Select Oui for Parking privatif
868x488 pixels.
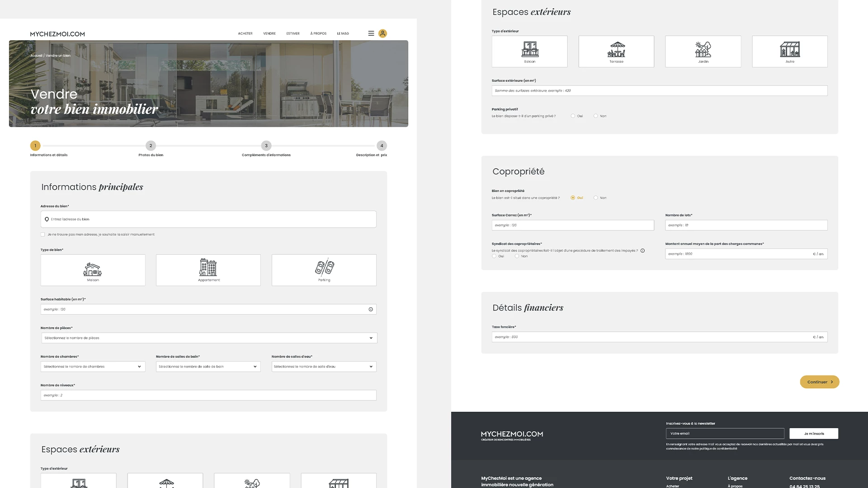click(573, 116)
